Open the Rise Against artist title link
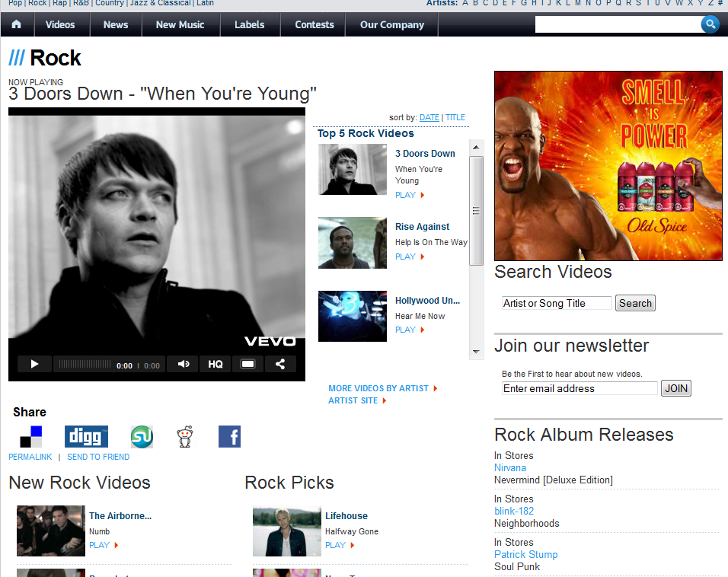Viewport: 728px width, 577px height. [422, 227]
